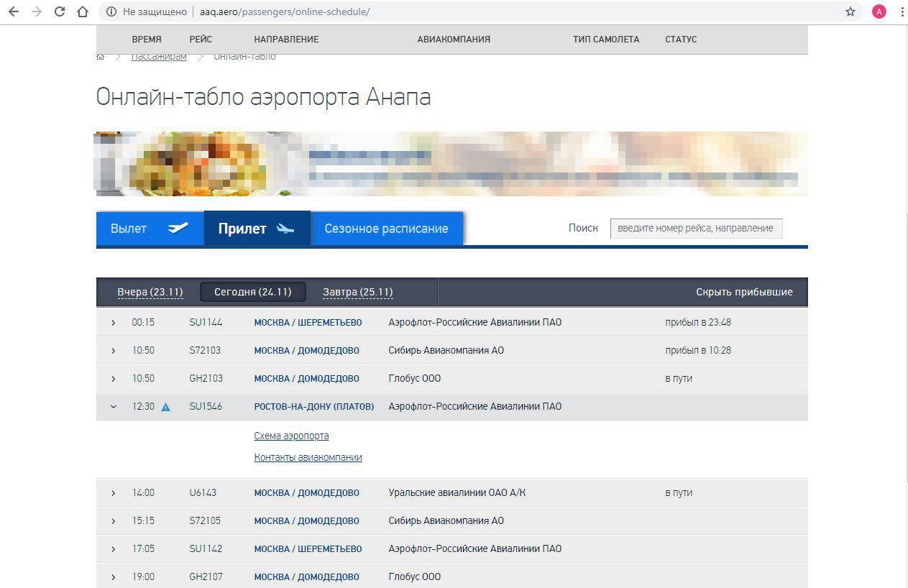
Task: Click the НАПРАВЛЕНИЕ column header
Action: click(286, 40)
